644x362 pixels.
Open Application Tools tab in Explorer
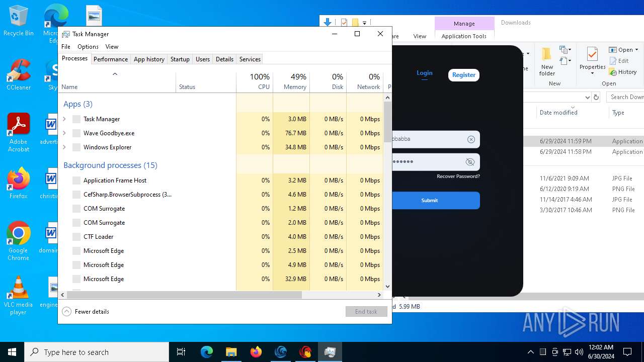(464, 36)
